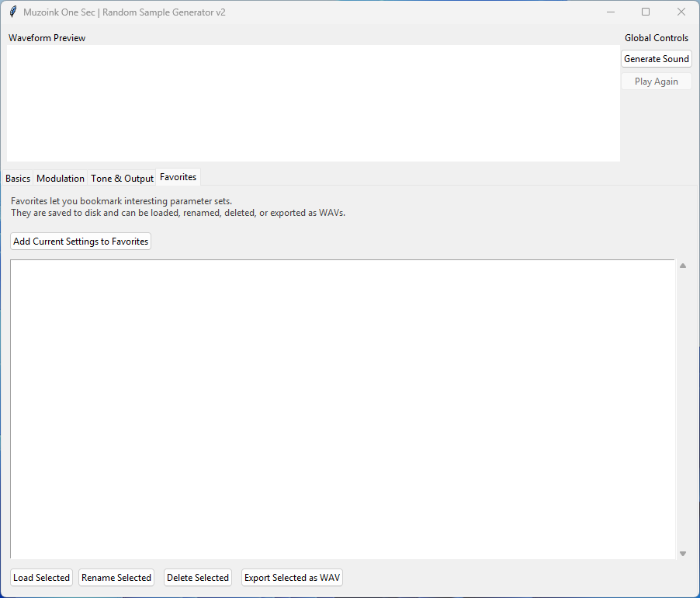Hit the Delete Selected button
This screenshot has height=598, width=700.
tap(198, 578)
